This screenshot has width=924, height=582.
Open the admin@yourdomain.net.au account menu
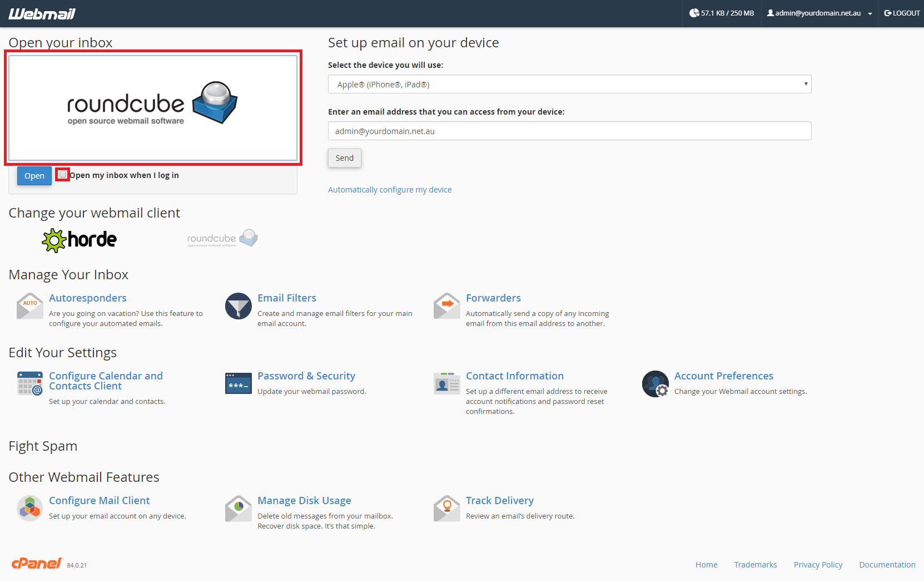tap(819, 13)
